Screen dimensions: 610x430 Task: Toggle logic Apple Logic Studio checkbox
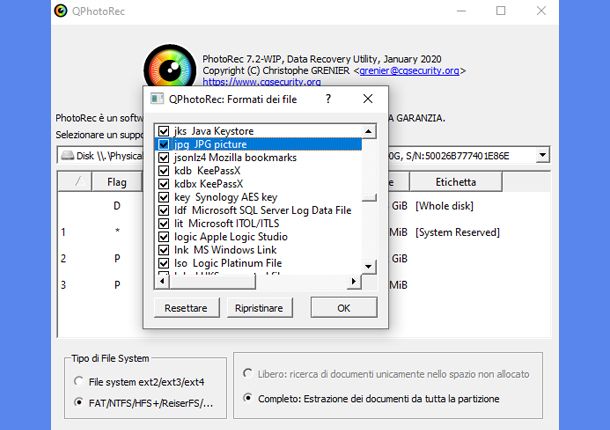click(164, 237)
